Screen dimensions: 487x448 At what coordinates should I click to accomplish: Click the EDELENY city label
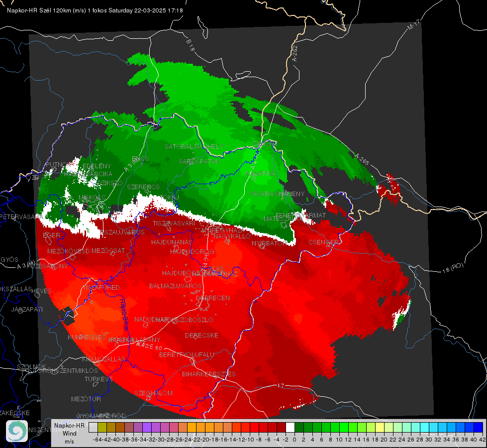click(x=97, y=166)
